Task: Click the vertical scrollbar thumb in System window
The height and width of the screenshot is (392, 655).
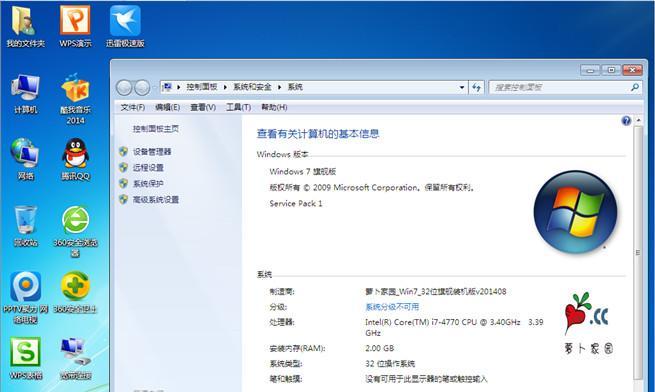Action: click(x=637, y=252)
